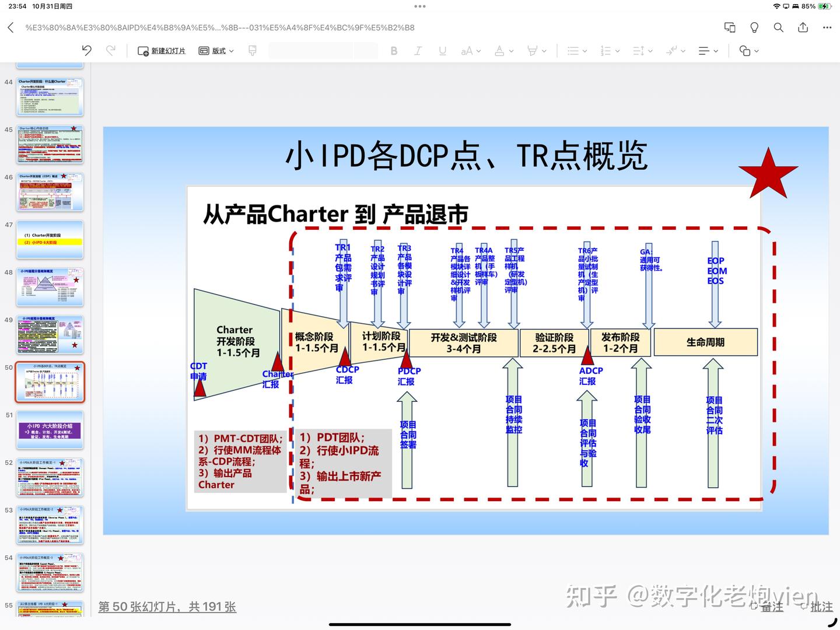Open the bullet list menu

click(576, 51)
